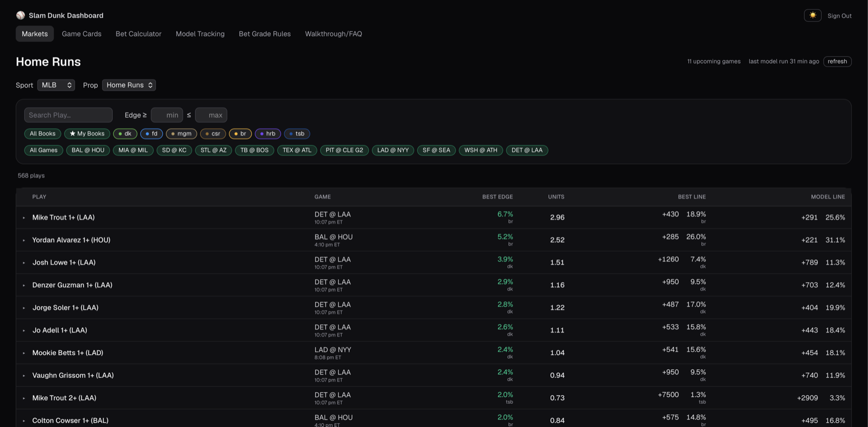
Task: Toggle the fd sportsbook filter
Action: click(x=151, y=134)
